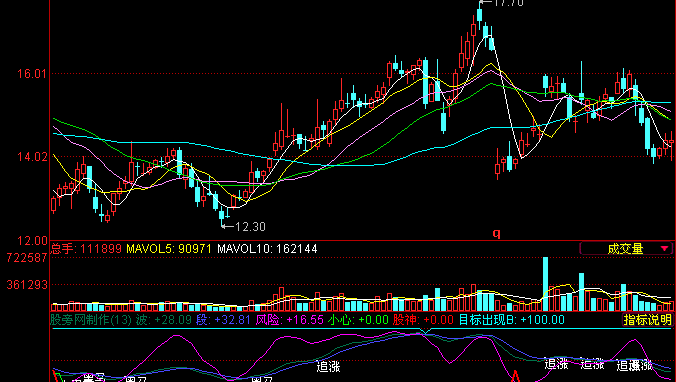Click the MAVOL5: 90971 readout
The width and height of the screenshot is (676, 382).
pyautogui.click(x=169, y=249)
